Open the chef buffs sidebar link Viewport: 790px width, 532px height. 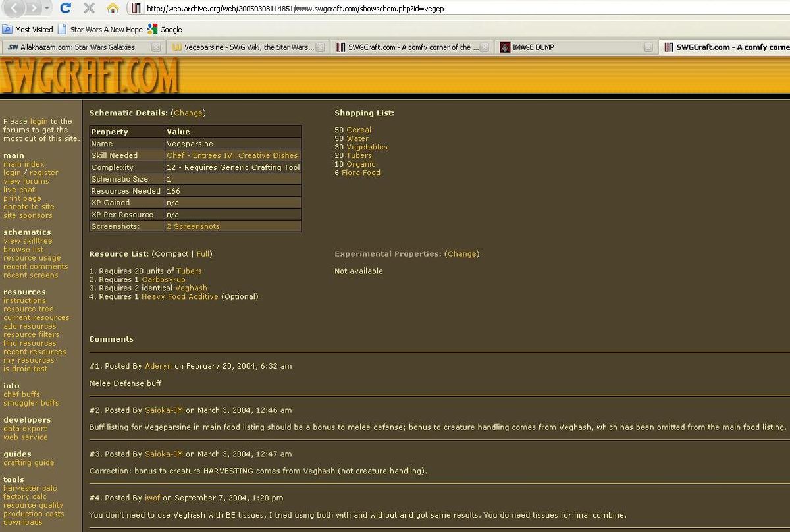21,394
